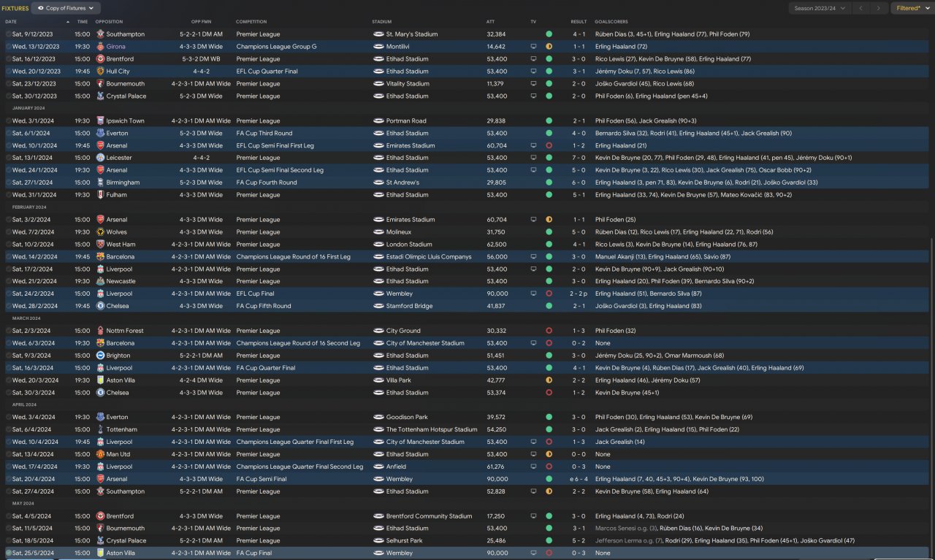Open the Newcastle opposition link
Viewport: 935px width, 560px height.
[x=121, y=281]
